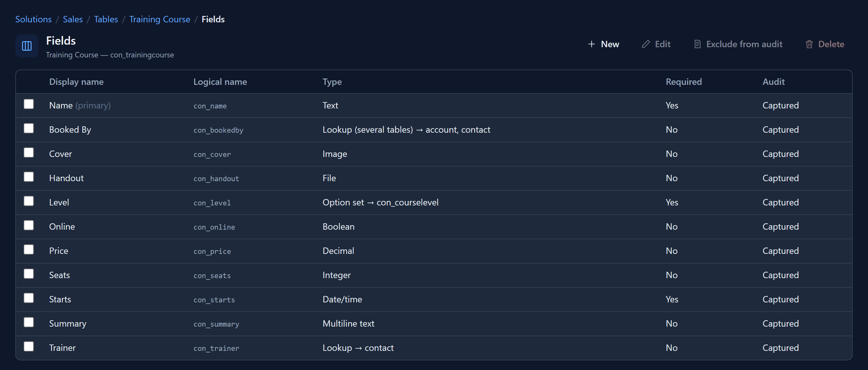The image size is (868, 370).
Task: Navigate to the Tables breadcrumb
Action: point(106,19)
